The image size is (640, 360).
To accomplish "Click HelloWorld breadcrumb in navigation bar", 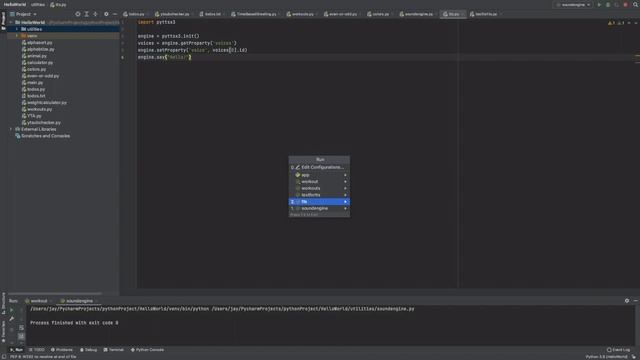I will click(x=15, y=4).
